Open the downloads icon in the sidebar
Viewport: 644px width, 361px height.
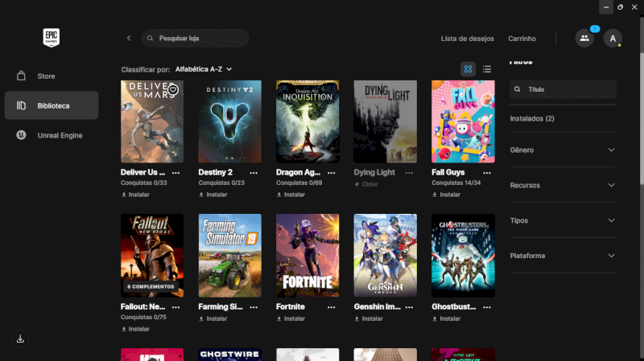coord(20,338)
